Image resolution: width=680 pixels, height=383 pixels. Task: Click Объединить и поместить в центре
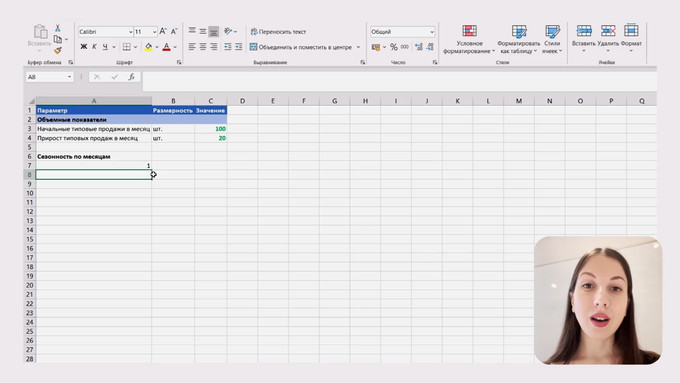(301, 47)
